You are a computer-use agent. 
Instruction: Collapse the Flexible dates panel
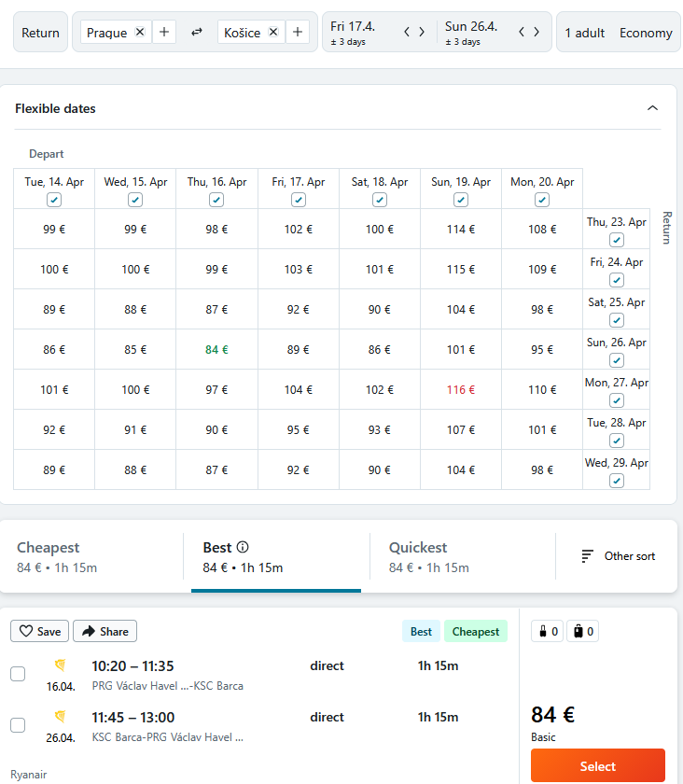[652, 108]
